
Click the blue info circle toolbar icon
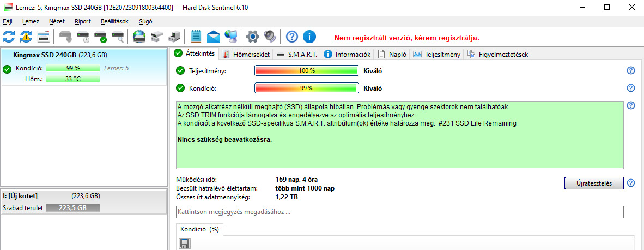pyautogui.click(x=309, y=37)
